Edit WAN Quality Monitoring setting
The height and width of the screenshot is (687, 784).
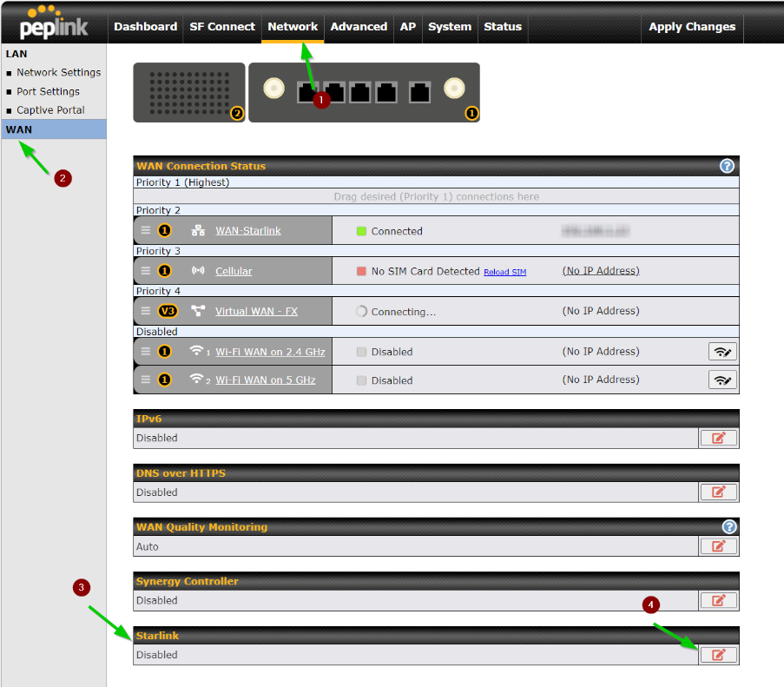click(x=719, y=546)
